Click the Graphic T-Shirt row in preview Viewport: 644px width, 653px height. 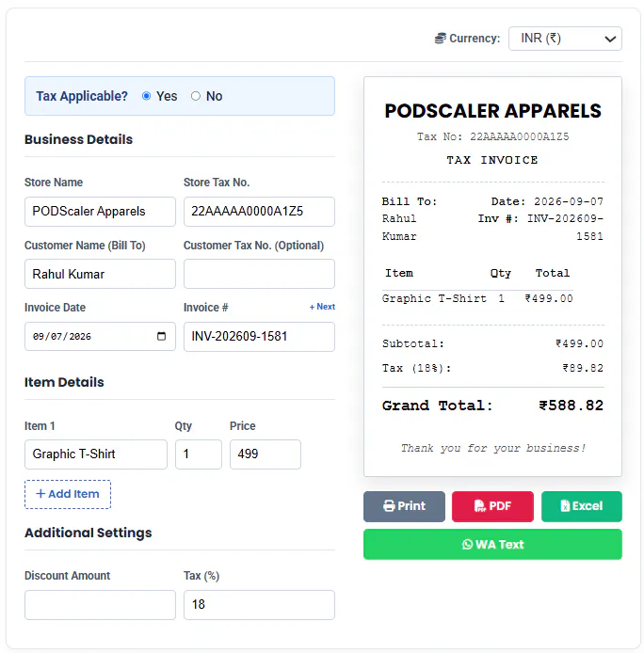477,298
